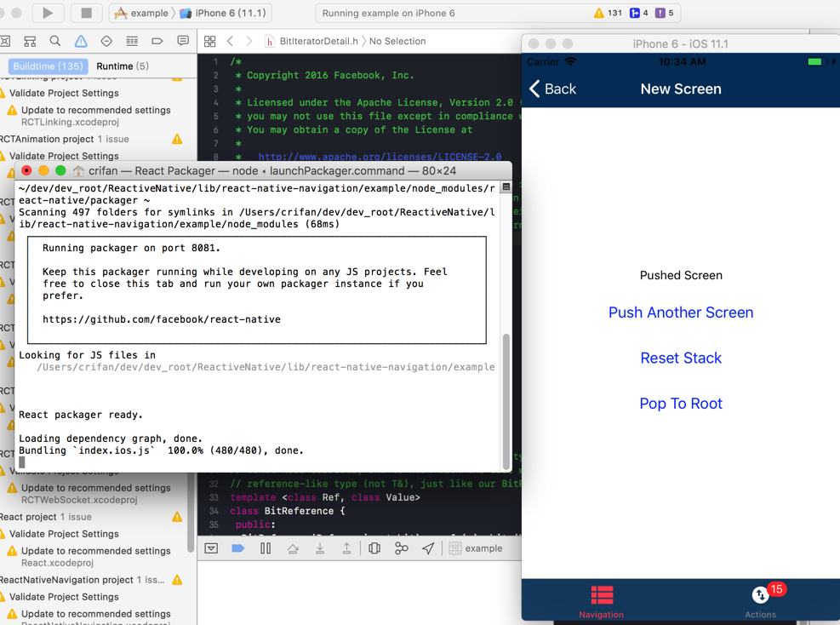Click the purple runtime issues badge showing 5

665,13
